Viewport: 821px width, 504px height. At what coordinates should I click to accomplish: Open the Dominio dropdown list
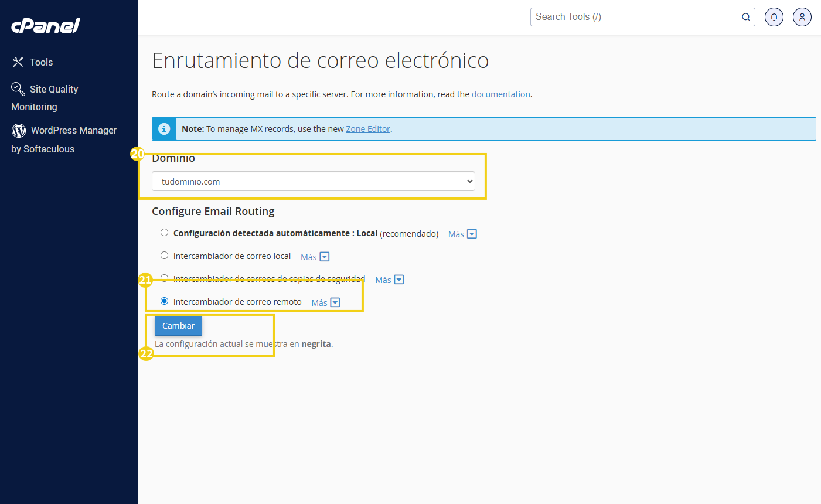click(314, 182)
